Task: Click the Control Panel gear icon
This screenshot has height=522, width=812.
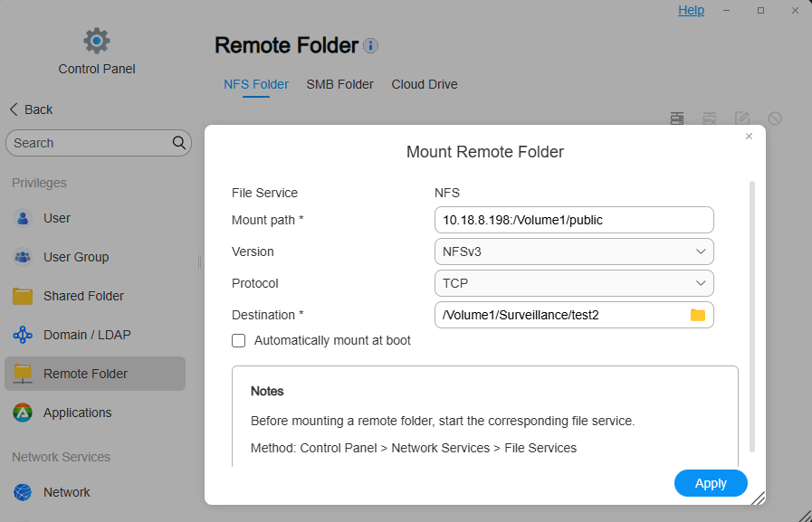Action: (97, 41)
